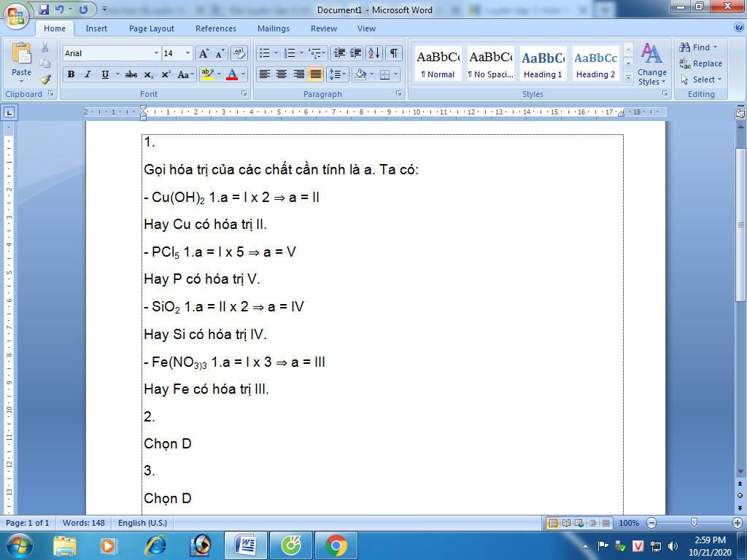
Task: Click Select in Editing group
Action: 701,79
